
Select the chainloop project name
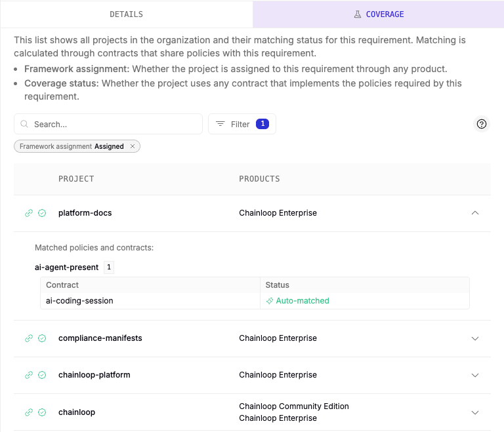(x=77, y=412)
